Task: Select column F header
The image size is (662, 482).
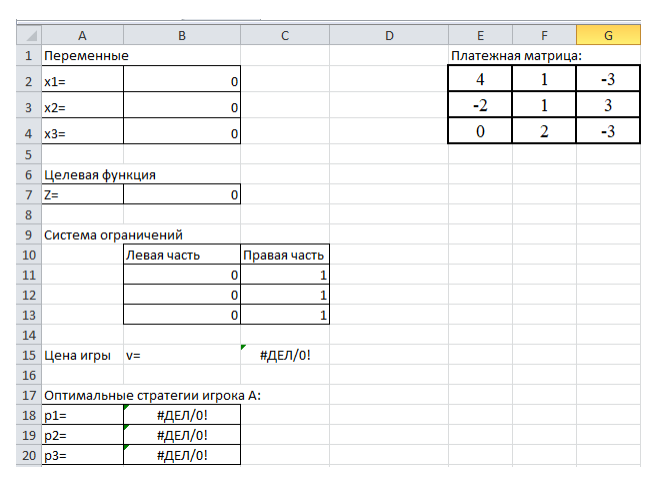Action: tap(544, 35)
